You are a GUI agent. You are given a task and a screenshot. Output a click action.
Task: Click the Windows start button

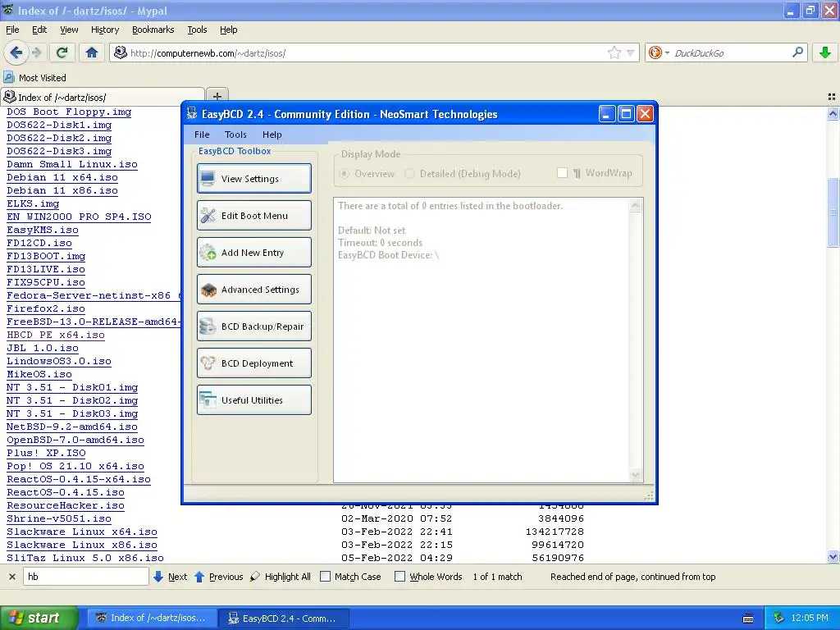tap(39, 619)
